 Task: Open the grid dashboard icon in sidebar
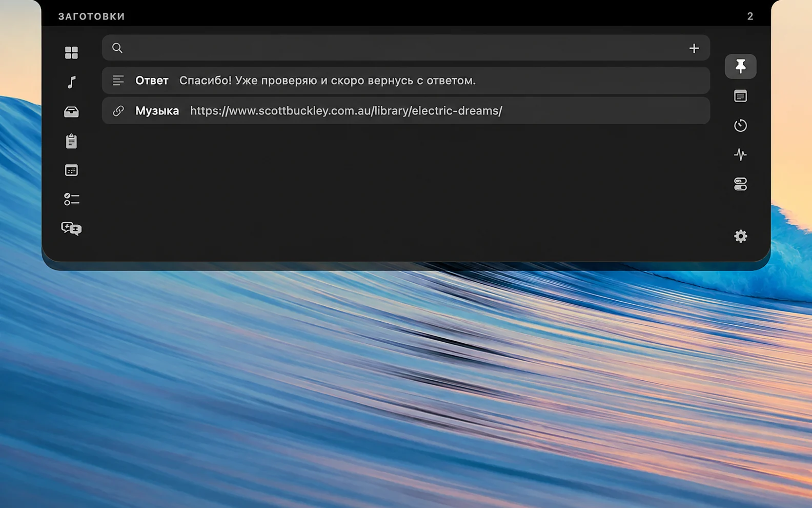click(71, 52)
